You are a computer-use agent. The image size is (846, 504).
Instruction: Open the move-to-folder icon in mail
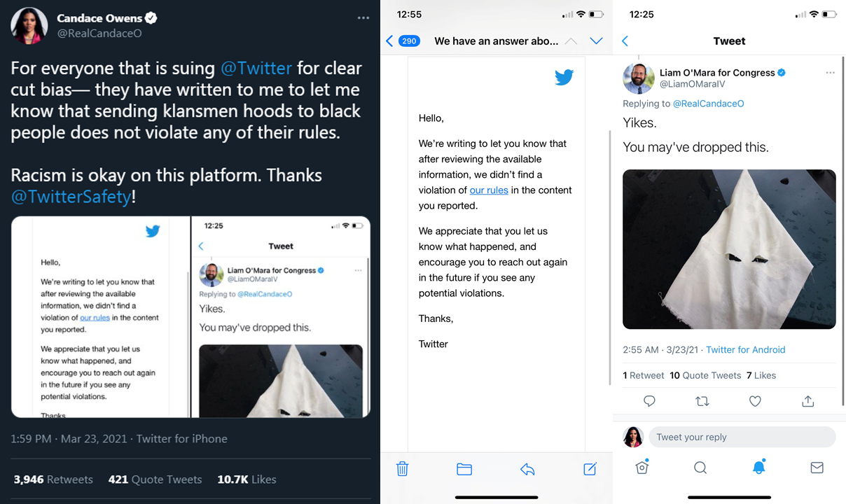point(464,469)
